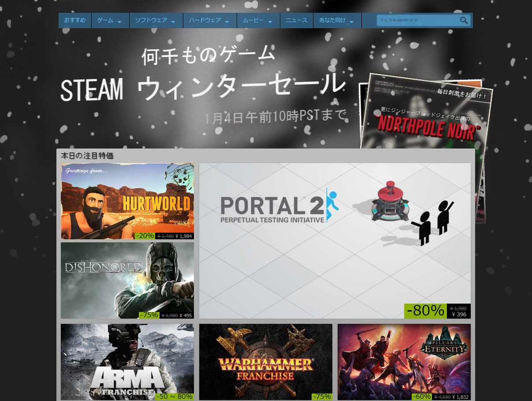This screenshot has height=401, width=532.
Task: Click Warhammer's -75% discount badge
Action: [322, 397]
